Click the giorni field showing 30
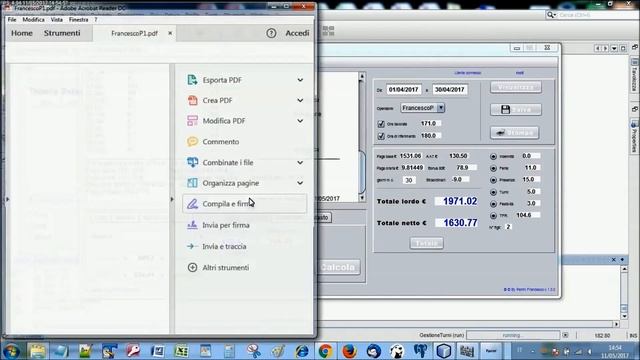The height and width of the screenshot is (360, 640). coord(409,180)
